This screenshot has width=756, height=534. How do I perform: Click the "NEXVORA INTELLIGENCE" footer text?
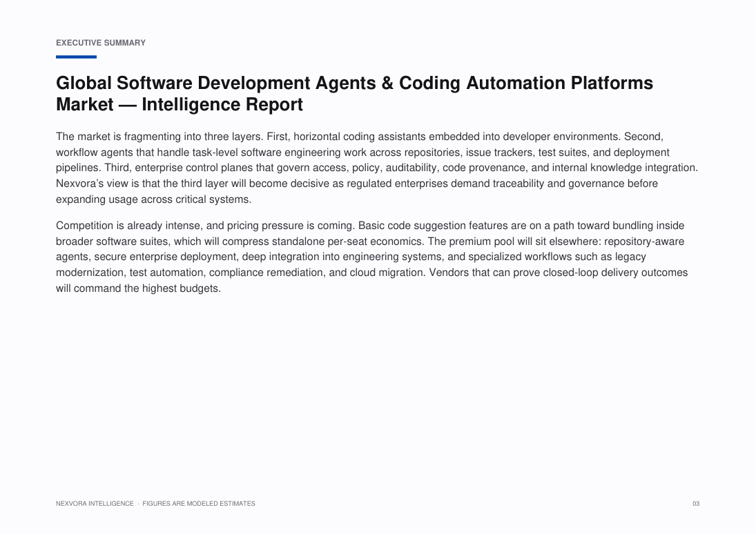pos(95,504)
